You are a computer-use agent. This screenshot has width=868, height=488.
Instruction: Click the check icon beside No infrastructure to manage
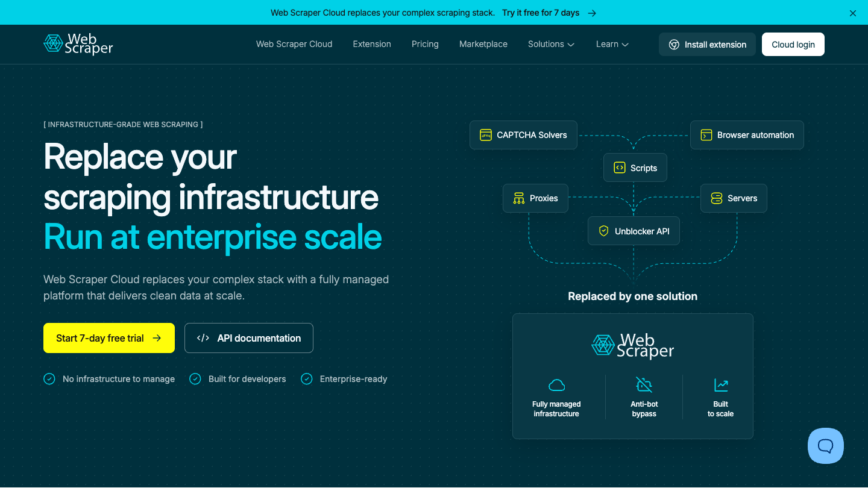pyautogui.click(x=49, y=379)
